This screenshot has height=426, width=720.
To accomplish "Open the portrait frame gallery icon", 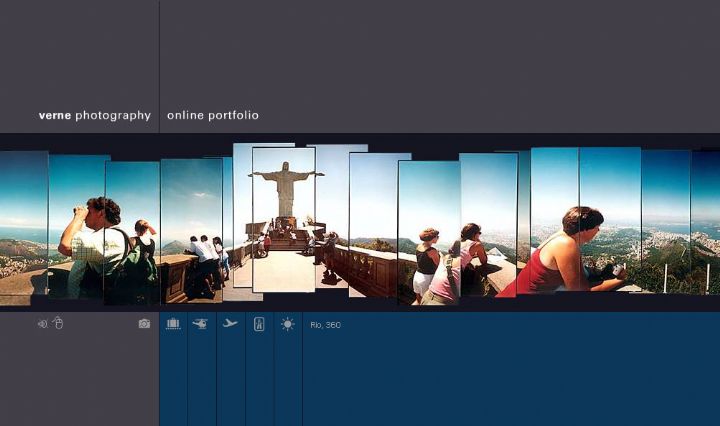I will click(x=259, y=324).
